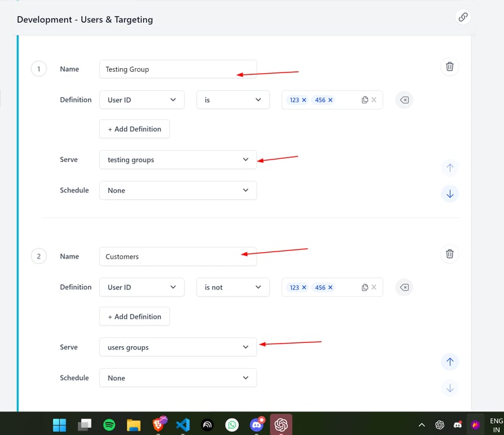Remove definition row in Customers rule

[x=404, y=287]
